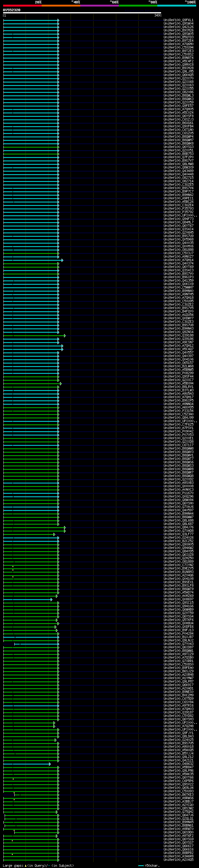
Task: Select the UniRef100_B8B753 label
Action: point(178,154)
